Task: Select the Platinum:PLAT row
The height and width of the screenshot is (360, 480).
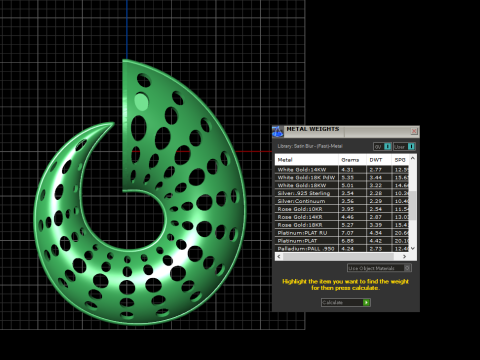Action: pos(342,241)
